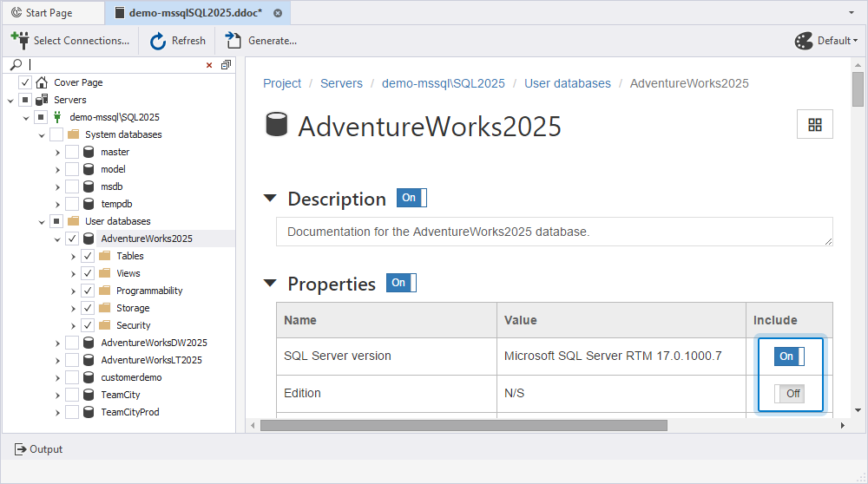Check the customerdemo database checkbox
This screenshot has width=868, height=484.
tap(72, 377)
